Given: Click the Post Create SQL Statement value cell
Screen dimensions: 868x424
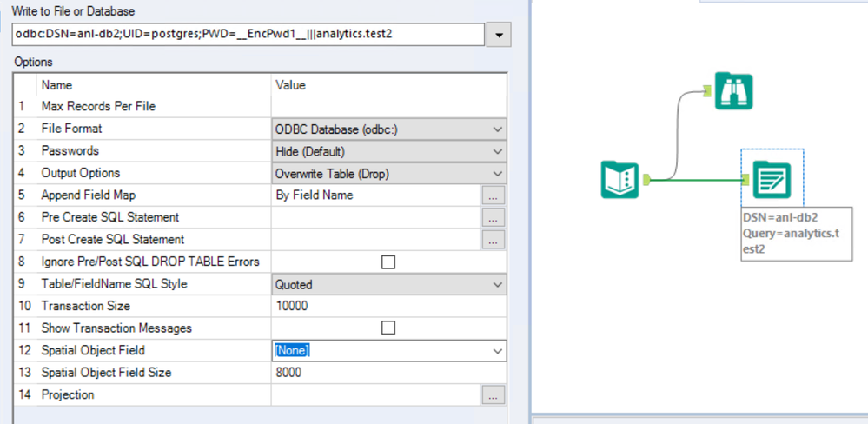Looking at the screenshot, I should click(x=376, y=240).
